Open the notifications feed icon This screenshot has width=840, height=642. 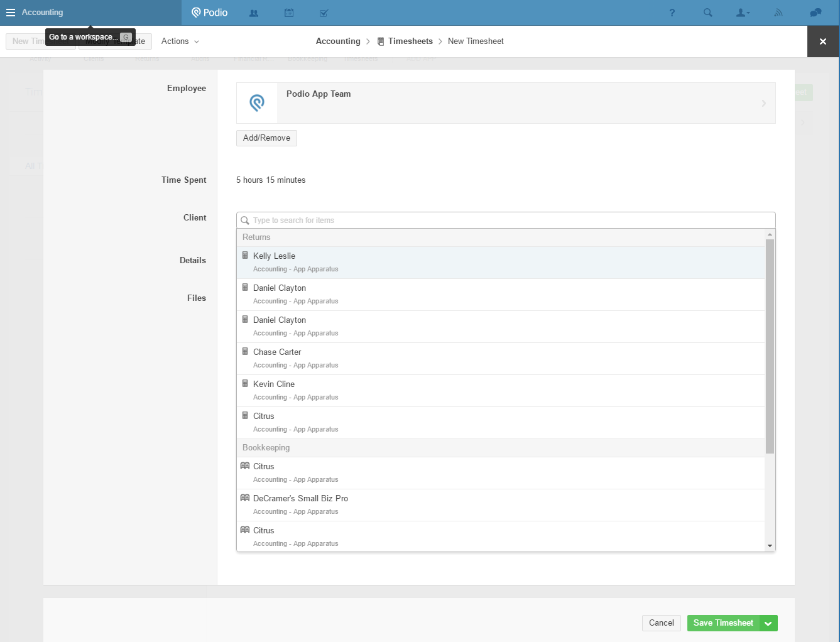(x=778, y=13)
